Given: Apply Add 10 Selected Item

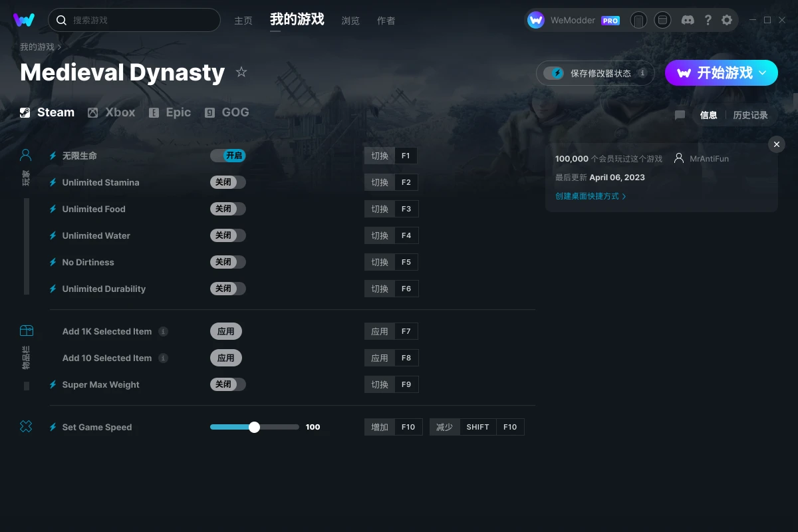Looking at the screenshot, I should click(x=226, y=358).
